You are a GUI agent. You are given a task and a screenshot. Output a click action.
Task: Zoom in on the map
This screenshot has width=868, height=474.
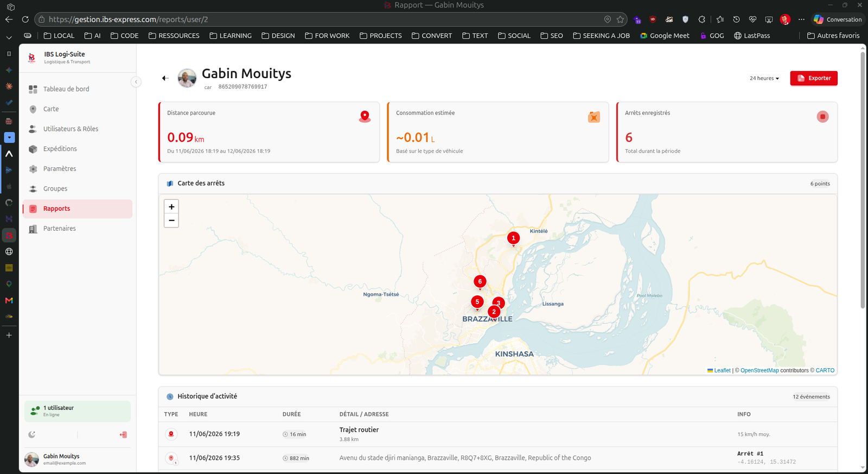171,207
